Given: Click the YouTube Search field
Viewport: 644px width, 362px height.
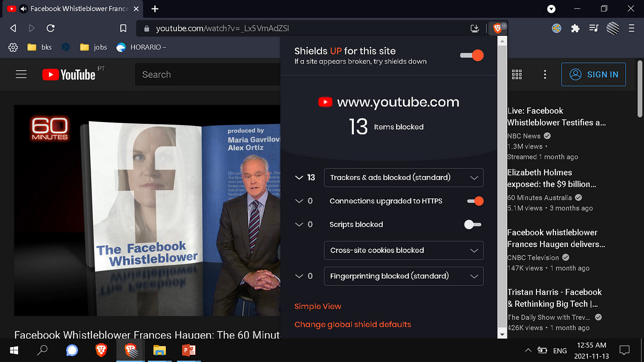Looking at the screenshot, I should [x=208, y=74].
